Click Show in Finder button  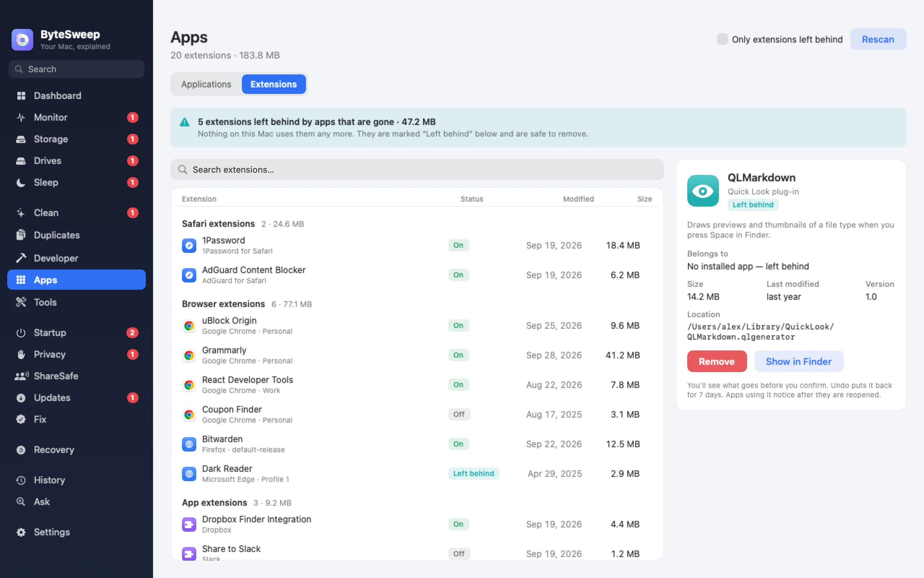pyautogui.click(x=798, y=361)
